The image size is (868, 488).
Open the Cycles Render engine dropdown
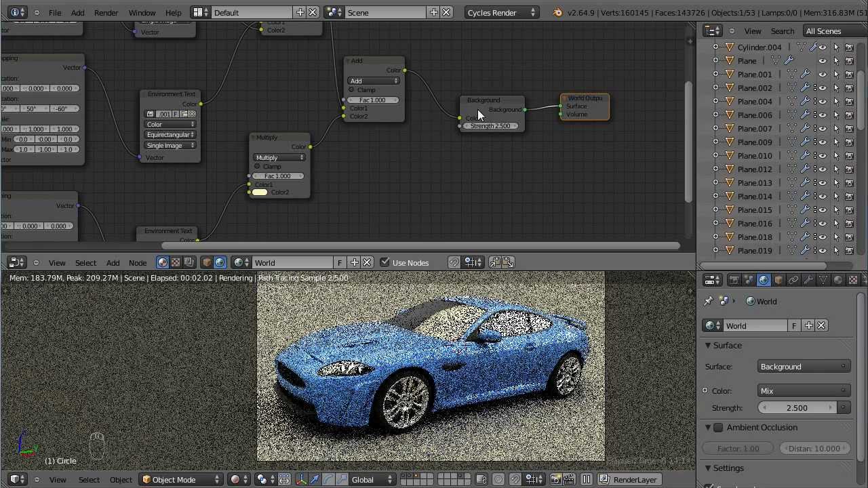pos(502,12)
